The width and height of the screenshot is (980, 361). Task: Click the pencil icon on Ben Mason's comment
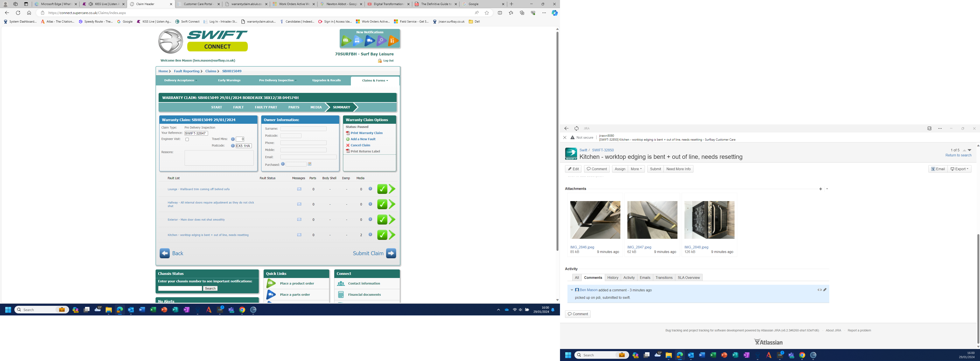pos(825,290)
